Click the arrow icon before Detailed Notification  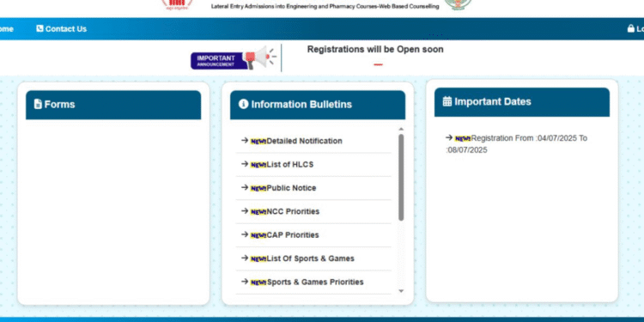pos(245,141)
